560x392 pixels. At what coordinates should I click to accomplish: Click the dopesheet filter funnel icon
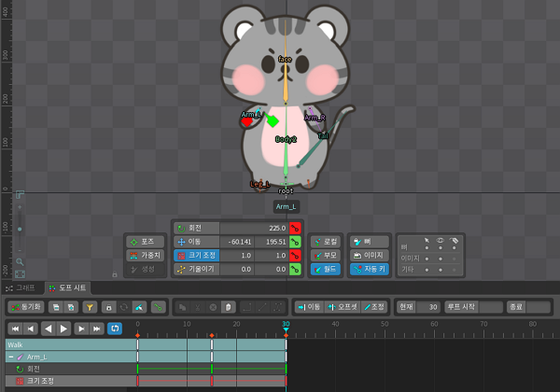pos(90,307)
